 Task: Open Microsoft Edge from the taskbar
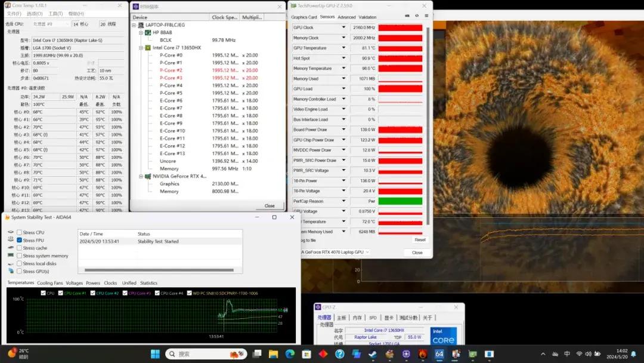click(290, 354)
